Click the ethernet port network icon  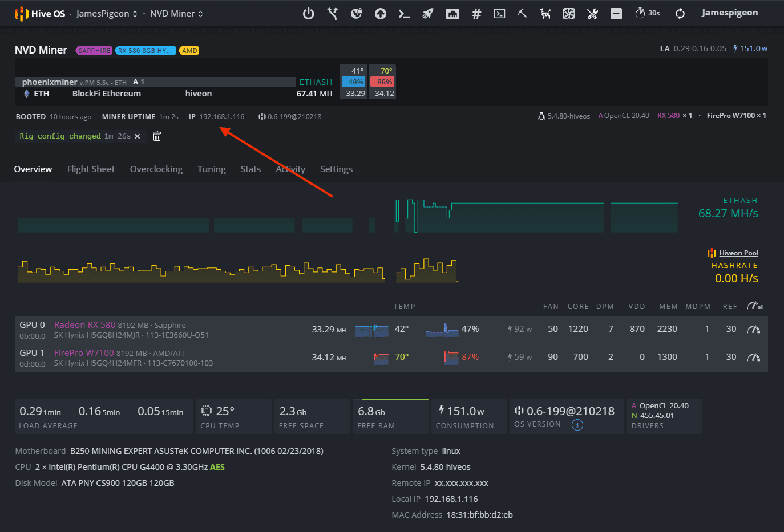[x=452, y=14]
